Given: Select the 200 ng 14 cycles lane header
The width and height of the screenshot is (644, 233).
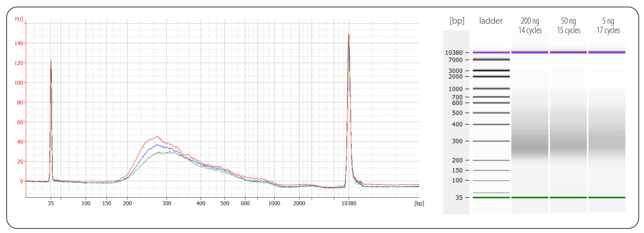Looking at the screenshot, I should (x=530, y=25).
